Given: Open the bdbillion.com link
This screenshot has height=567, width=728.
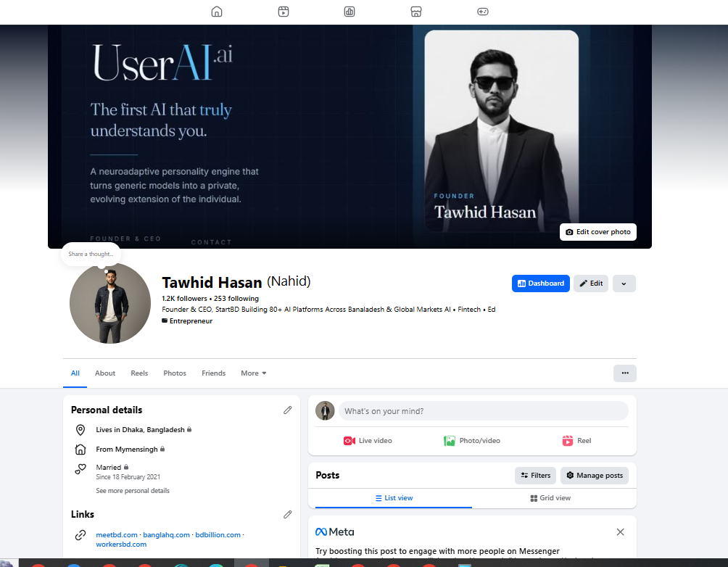Looking at the screenshot, I should click(x=218, y=535).
